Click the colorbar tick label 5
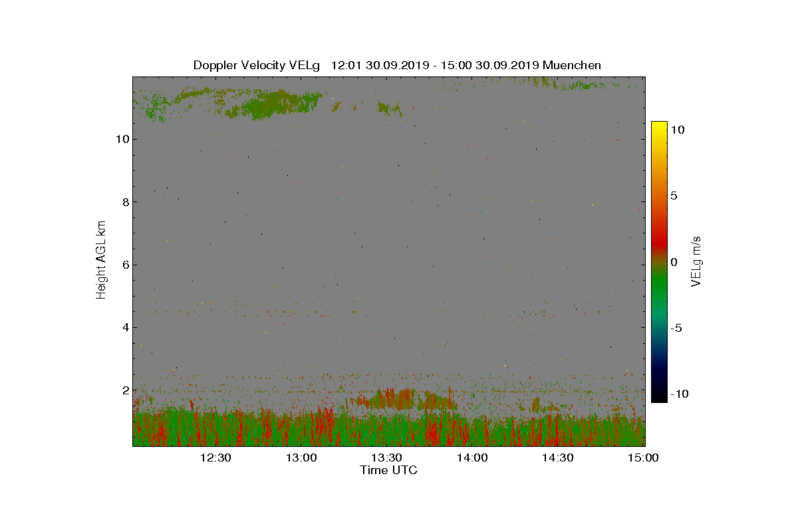798x532 pixels. point(674,196)
